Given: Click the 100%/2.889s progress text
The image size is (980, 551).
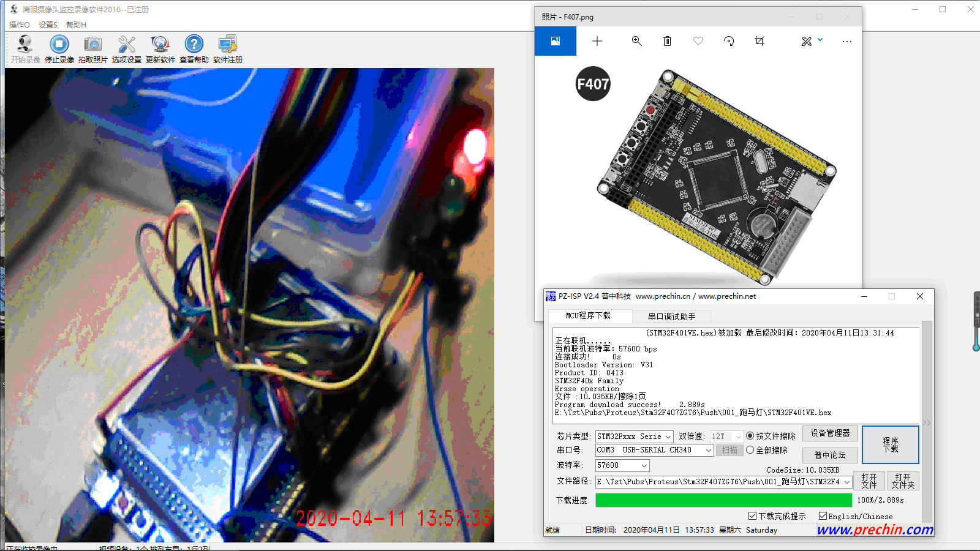Looking at the screenshot, I should click(880, 500).
